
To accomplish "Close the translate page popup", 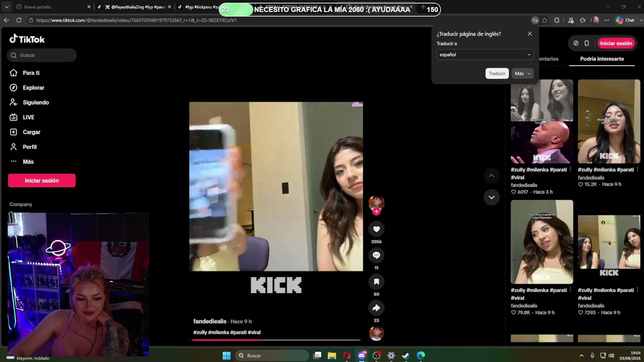I will tap(529, 34).
